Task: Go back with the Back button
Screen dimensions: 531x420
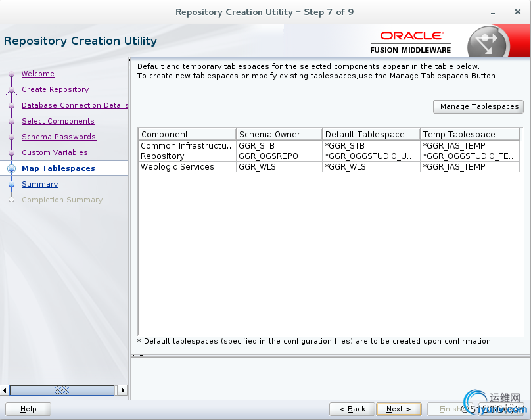Action: click(352, 409)
